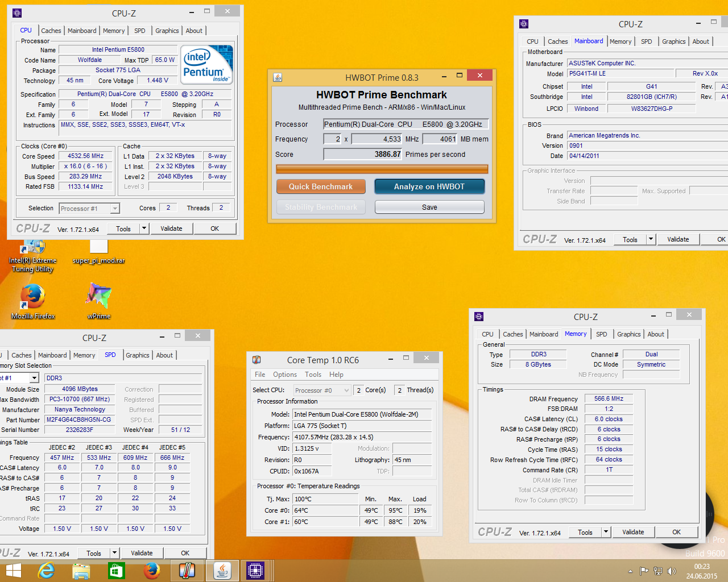This screenshot has width=728, height=582.
Task: Open File menu in Core Temp
Action: [260, 375]
